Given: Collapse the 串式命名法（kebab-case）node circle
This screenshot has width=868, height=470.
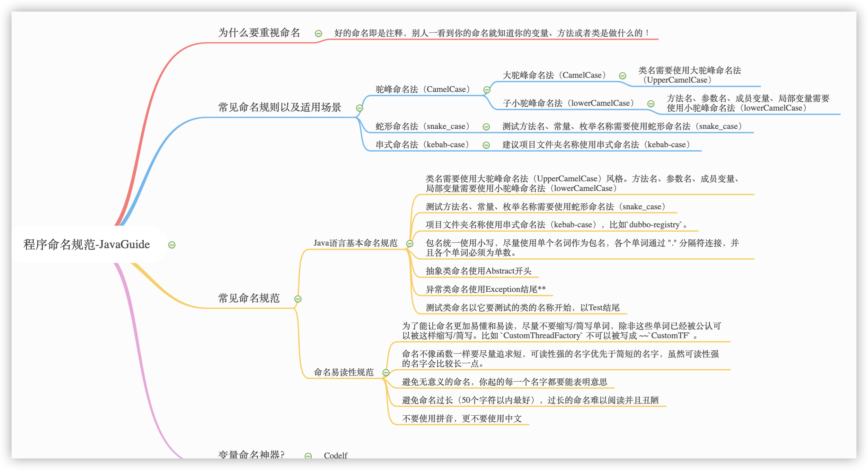Looking at the screenshot, I should (486, 145).
